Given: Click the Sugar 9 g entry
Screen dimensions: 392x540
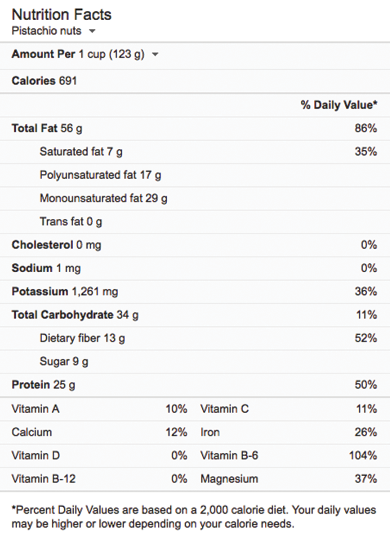Looking at the screenshot, I should pos(64,362).
